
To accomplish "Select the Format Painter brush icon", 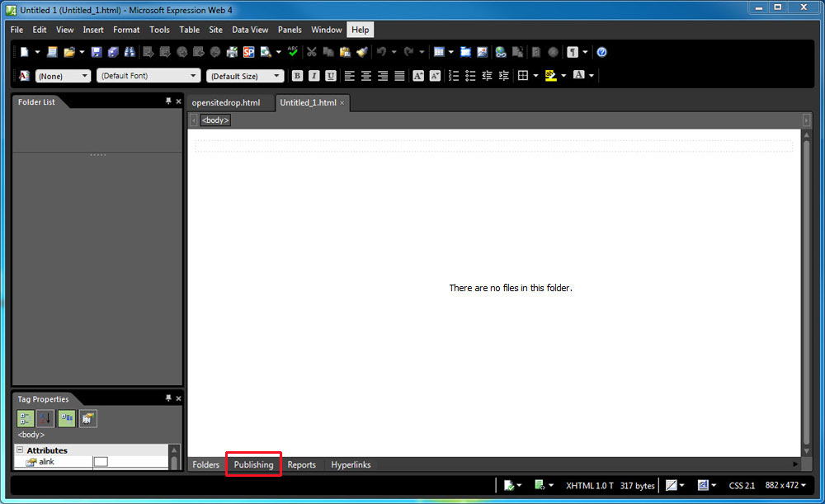I will pyautogui.click(x=362, y=52).
